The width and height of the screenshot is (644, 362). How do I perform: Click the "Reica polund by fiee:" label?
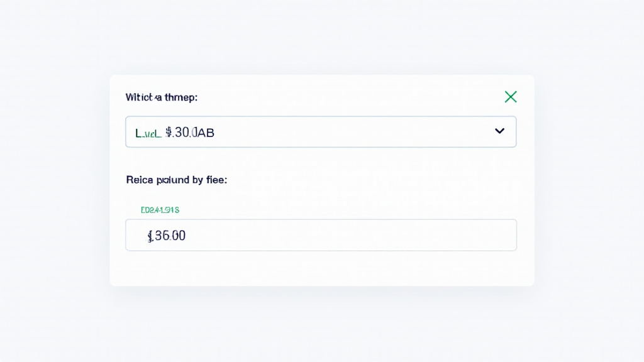[x=177, y=180]
